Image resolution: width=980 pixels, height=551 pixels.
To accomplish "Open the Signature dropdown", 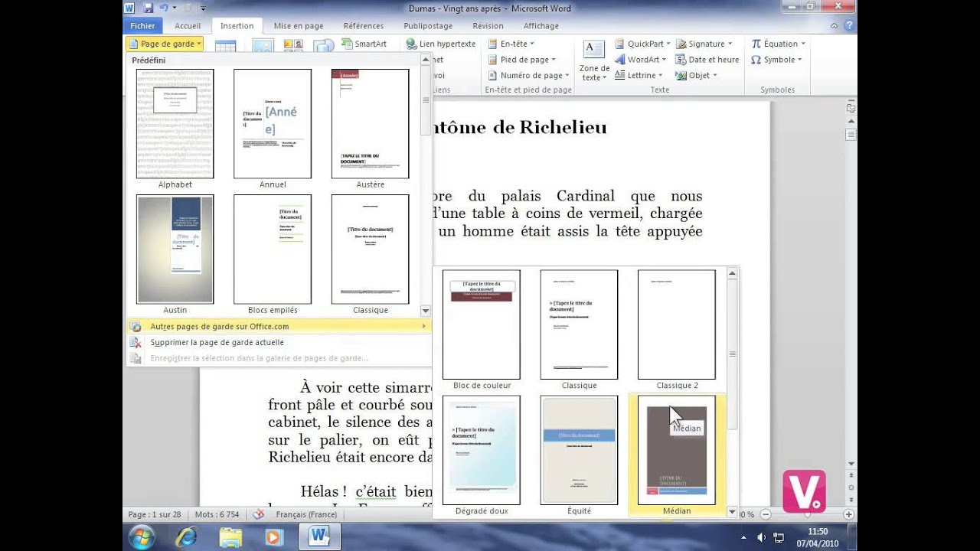I will (x=704, y=44).
